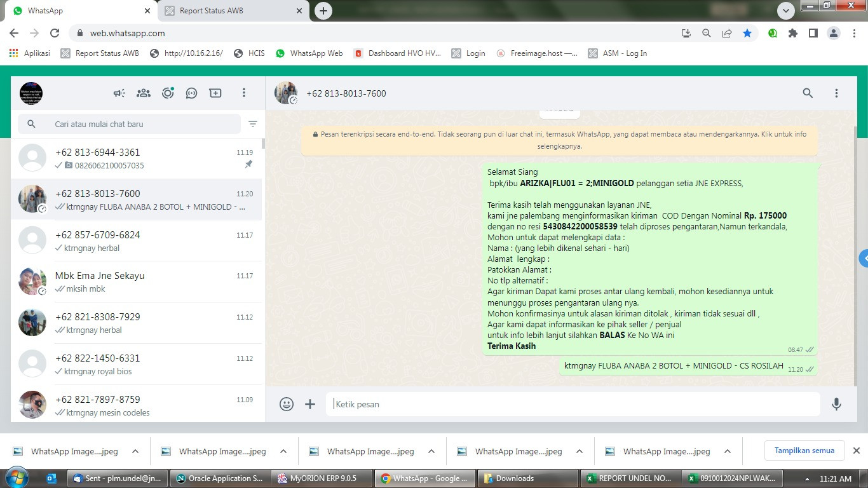Image resolution: width=868 pixels, height=488 pixels.
Task: Open the attachment plus menu
Action: [x=310, y=403]
